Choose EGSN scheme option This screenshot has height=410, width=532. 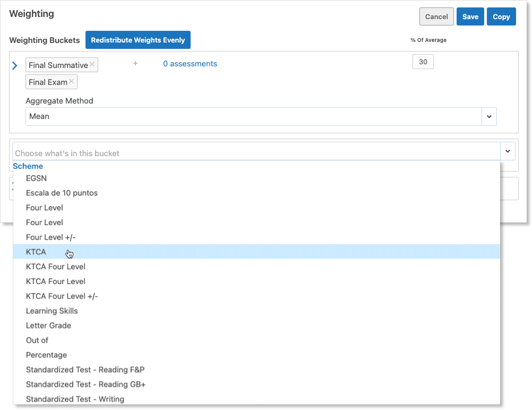click(36, 178)
